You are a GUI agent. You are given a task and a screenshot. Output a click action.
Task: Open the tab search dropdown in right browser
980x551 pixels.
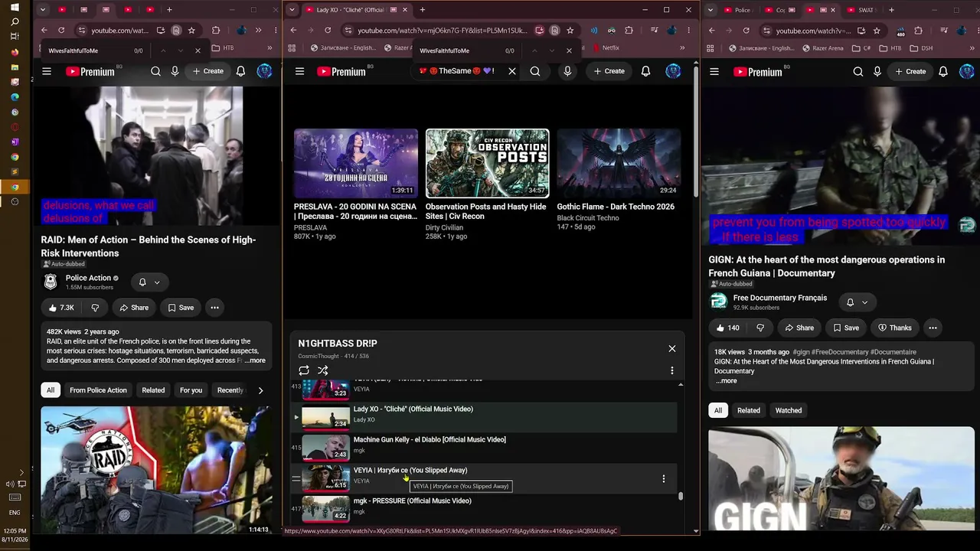point(711,10)
